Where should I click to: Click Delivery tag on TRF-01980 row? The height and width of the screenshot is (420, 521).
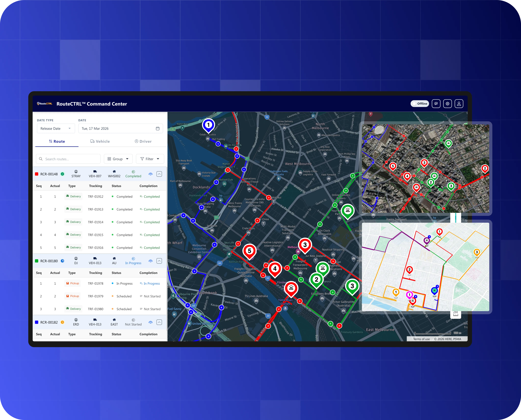[x=73, y=309]
